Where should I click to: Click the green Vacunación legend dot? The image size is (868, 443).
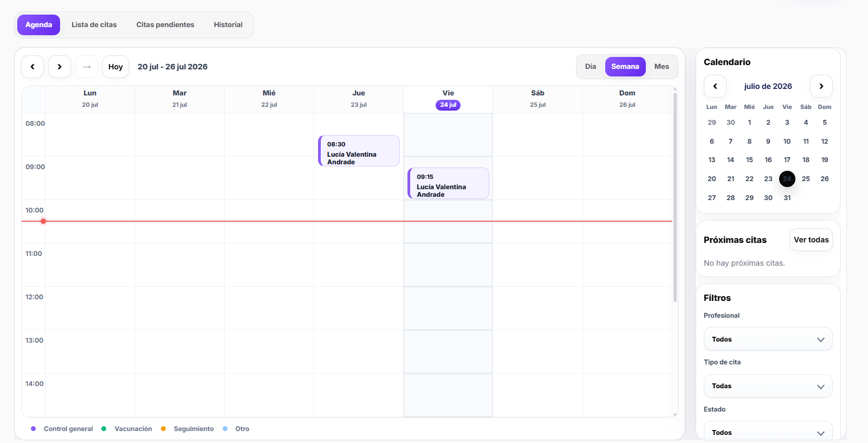tap(104, 429)
